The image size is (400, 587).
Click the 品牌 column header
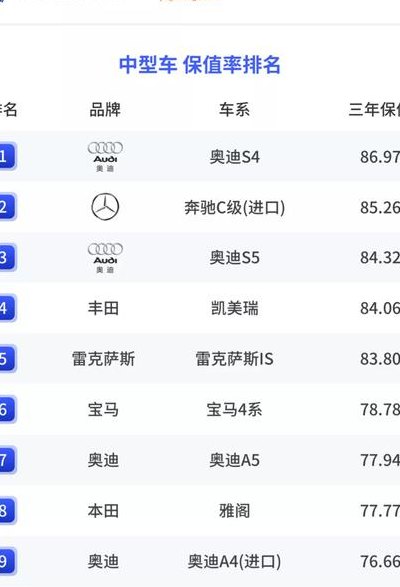click(x=105, y=110)
